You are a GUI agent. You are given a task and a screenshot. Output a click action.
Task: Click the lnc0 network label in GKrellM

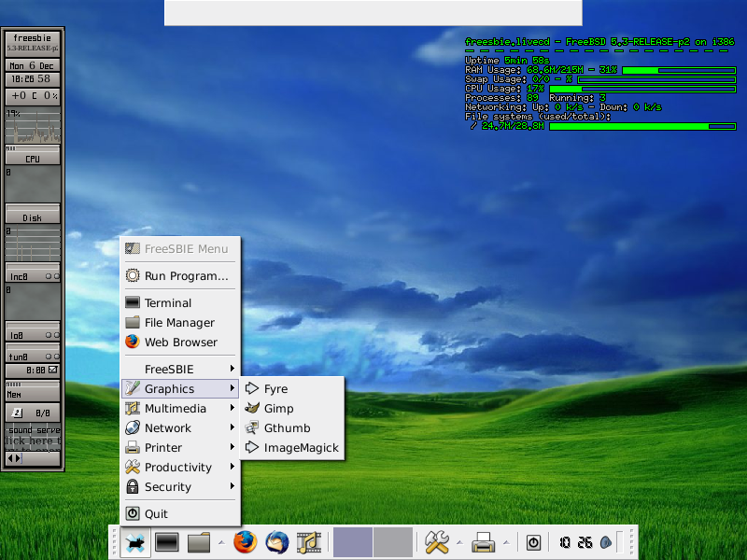tap(19, 276)
